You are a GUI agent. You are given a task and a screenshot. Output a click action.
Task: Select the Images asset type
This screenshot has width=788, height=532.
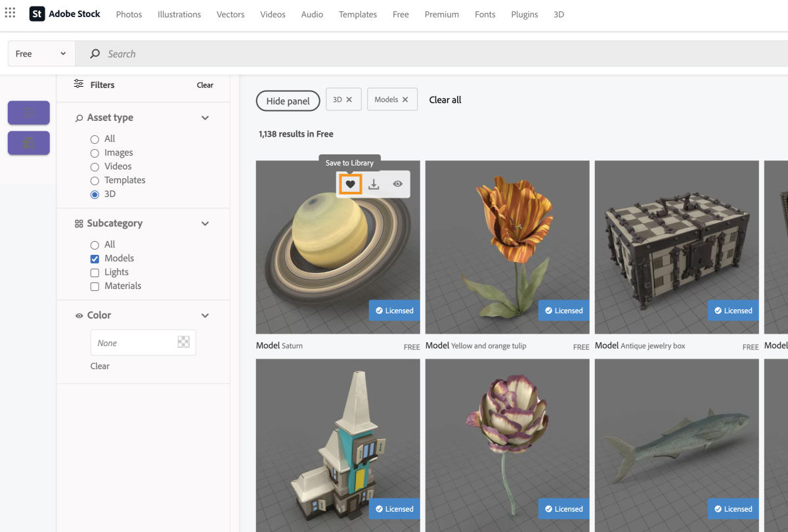(x=94, y=152)
